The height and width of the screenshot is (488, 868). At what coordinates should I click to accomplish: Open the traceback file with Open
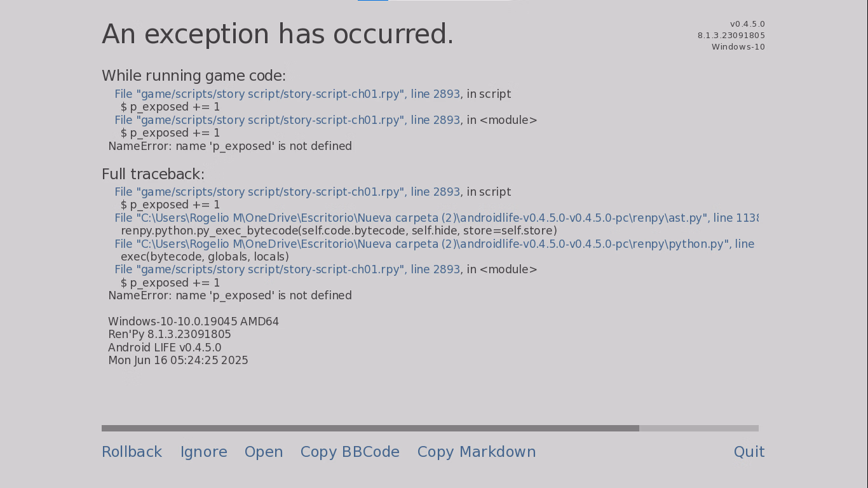coord(264,452)
